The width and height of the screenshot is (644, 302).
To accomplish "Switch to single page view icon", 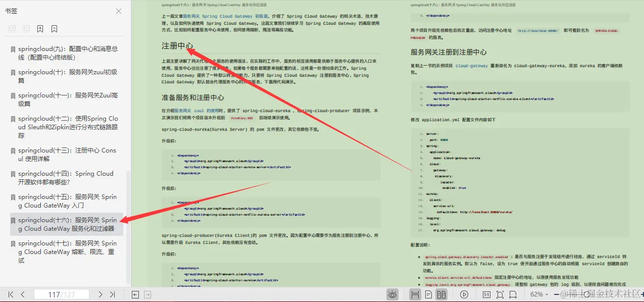I will pyautogui.click(x=428, y=294).
